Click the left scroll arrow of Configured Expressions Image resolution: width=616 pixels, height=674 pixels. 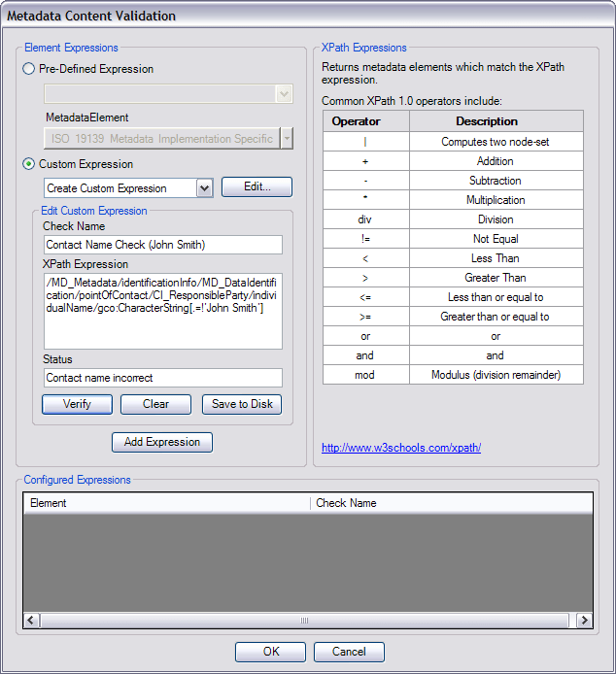pyautogui.click(x=31, y=621)
